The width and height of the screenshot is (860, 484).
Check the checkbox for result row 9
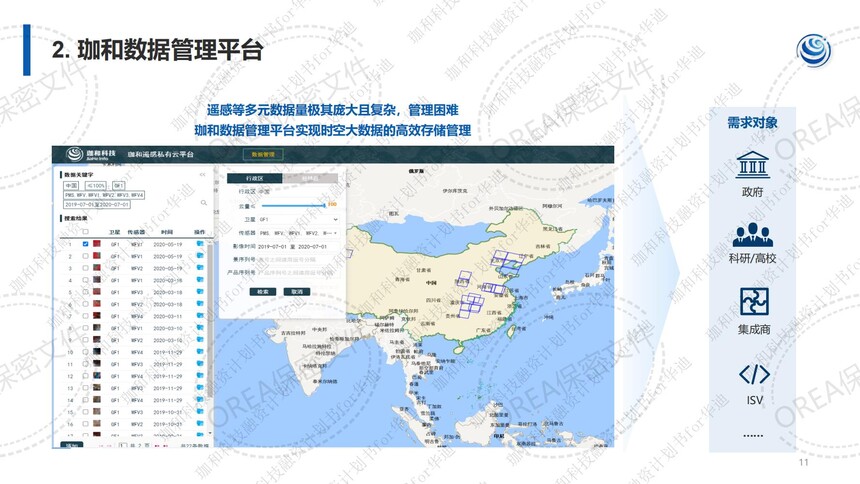coord(85,340)
